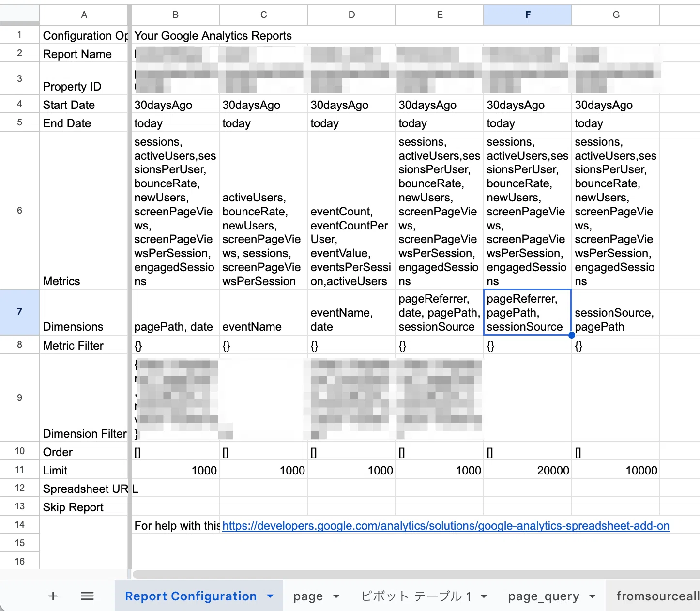
Task: Select column D header
Action: click(352, 15)
